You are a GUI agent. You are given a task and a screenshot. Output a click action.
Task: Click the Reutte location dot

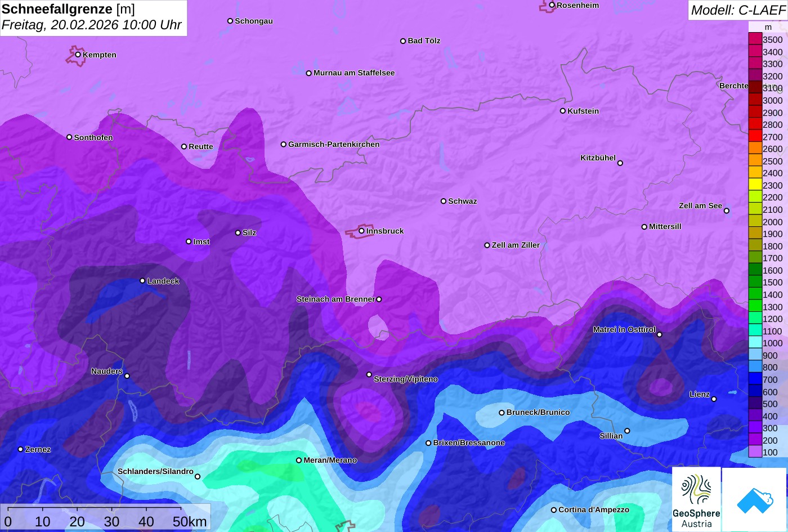coord(184,146)
